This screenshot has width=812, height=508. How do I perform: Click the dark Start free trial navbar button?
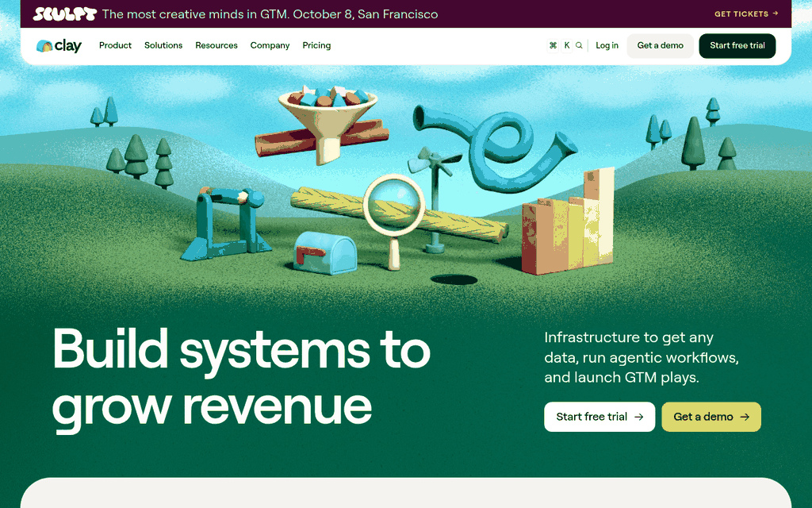(737, 45)
